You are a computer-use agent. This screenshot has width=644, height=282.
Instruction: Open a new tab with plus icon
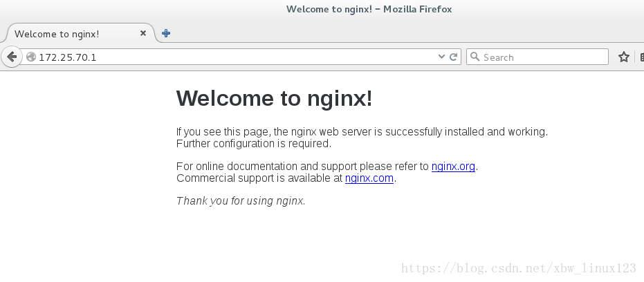point(166,33)
